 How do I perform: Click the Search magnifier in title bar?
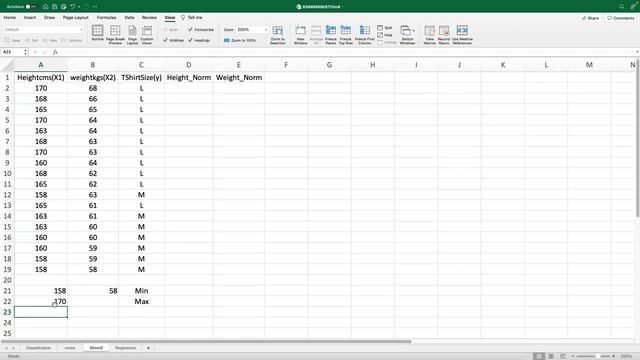pos(622,7)
